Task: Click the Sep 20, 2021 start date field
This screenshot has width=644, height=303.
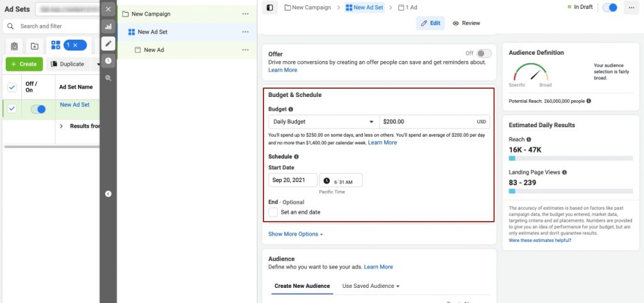Action: (x=293, y=181)
